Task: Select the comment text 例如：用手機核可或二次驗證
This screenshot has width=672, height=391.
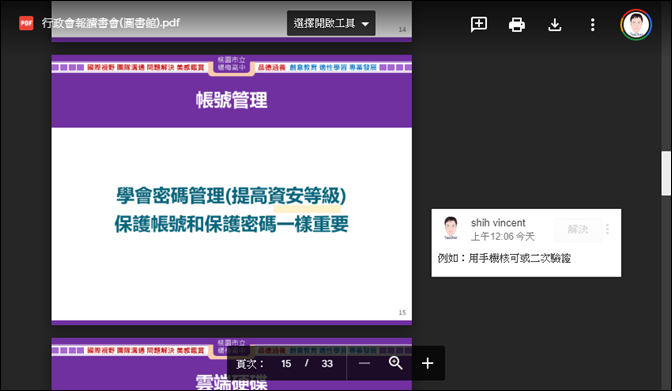Action: tap(504, 258)
